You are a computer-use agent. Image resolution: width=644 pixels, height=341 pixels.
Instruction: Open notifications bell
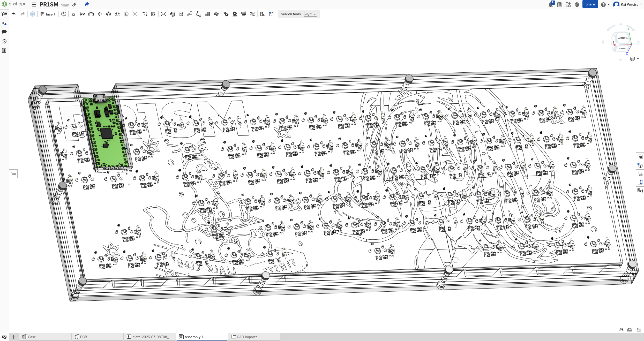point(551,5)
